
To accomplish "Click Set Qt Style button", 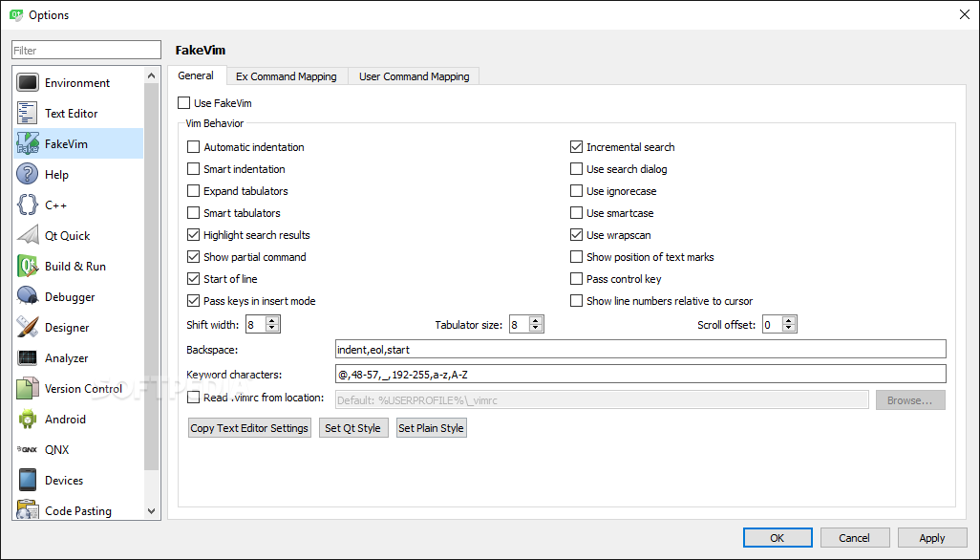I will pos(353,428).
